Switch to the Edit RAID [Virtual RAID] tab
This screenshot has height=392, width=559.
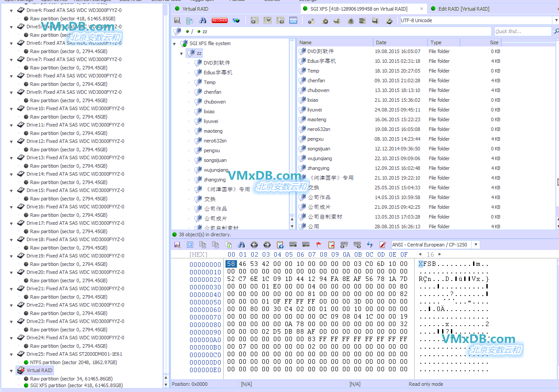coord(464,9)
